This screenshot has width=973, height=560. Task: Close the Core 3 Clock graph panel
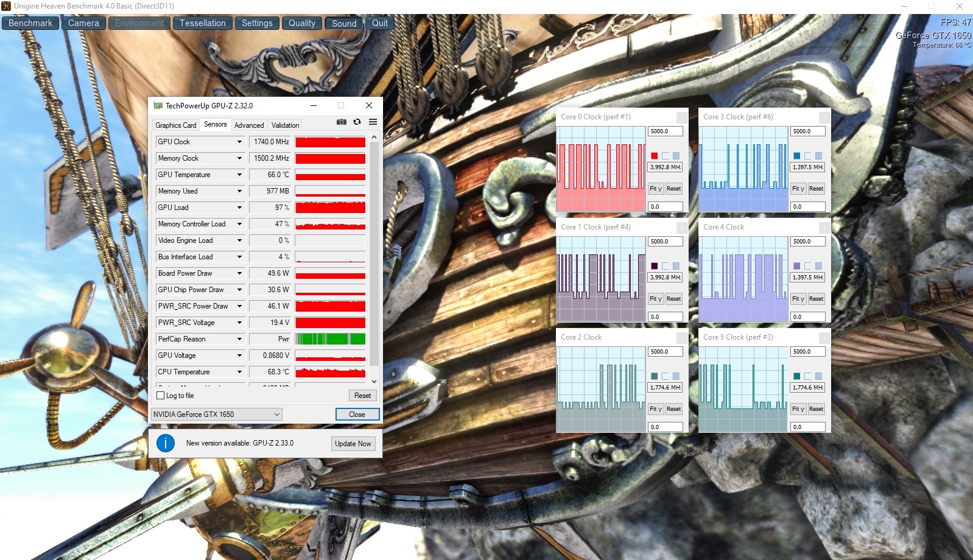[824, 117]
